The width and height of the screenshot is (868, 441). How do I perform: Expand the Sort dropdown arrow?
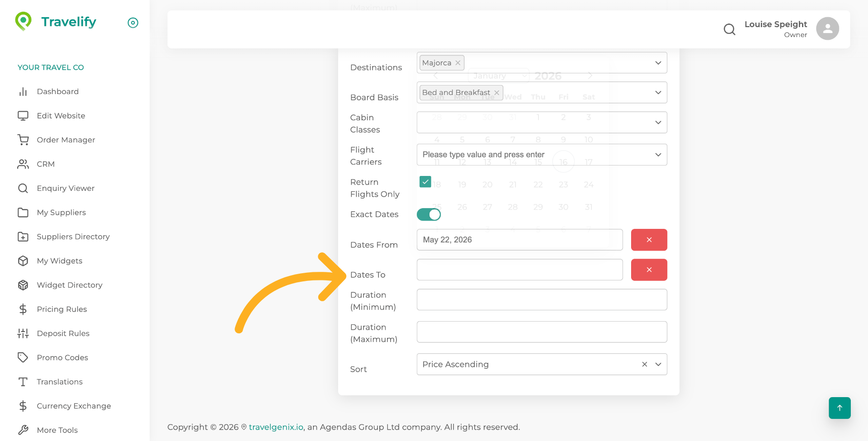658,364
